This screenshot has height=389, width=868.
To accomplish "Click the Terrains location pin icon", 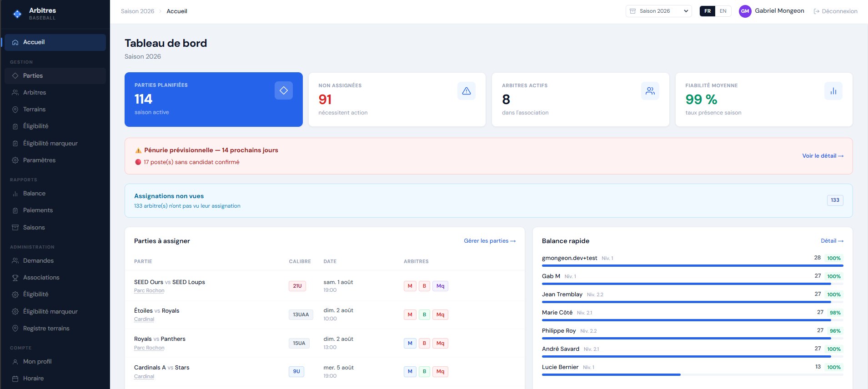I will coord(15,110).
